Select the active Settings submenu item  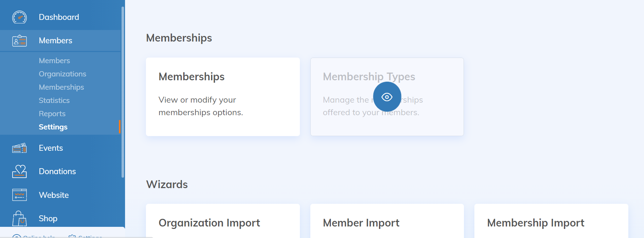53,127
